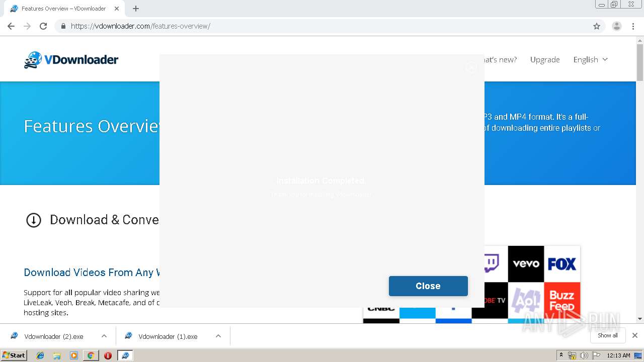Click the clock showing 12:13 AM
Viewport: 644px width, 362px height.
pyautogui.click(x=618, y=355)
